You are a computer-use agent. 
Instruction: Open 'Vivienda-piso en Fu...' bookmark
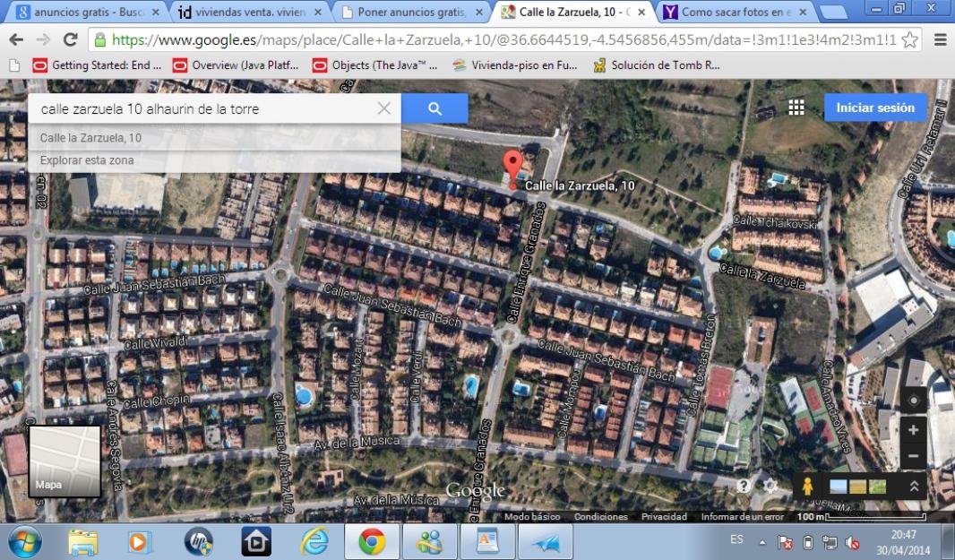click(x=514, y=65)
